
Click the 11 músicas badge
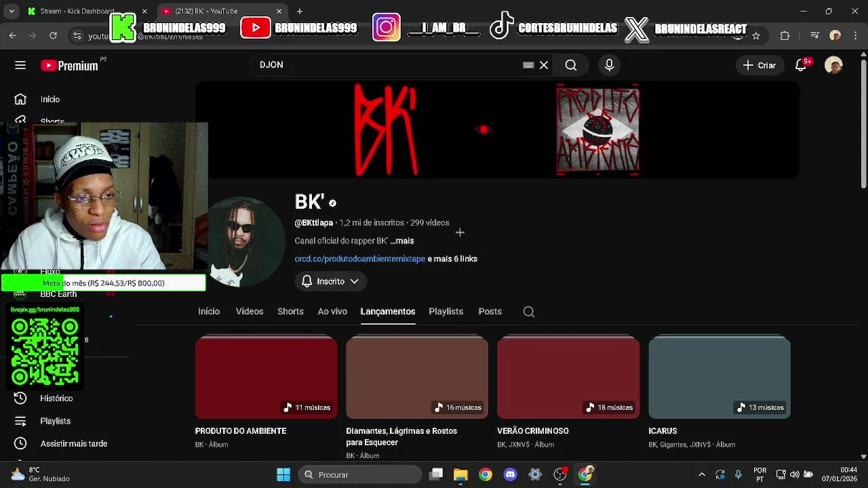[307, 407]
